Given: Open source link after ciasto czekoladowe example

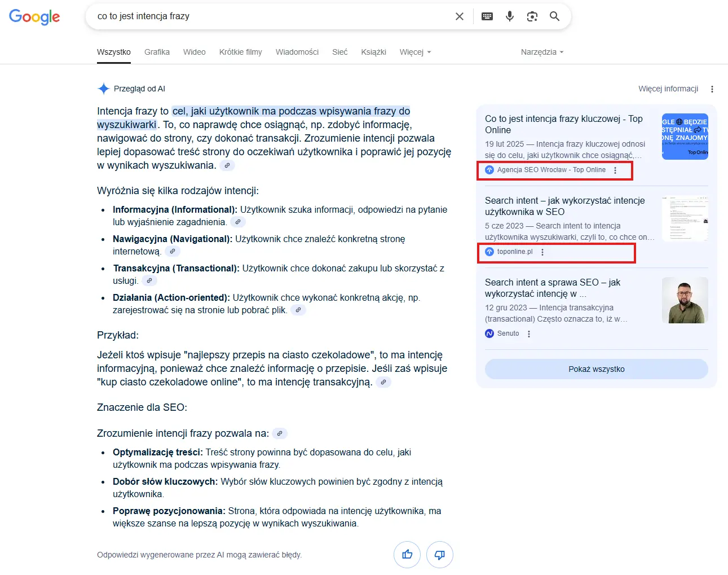Looking at the screenshot, I should 383,383.
